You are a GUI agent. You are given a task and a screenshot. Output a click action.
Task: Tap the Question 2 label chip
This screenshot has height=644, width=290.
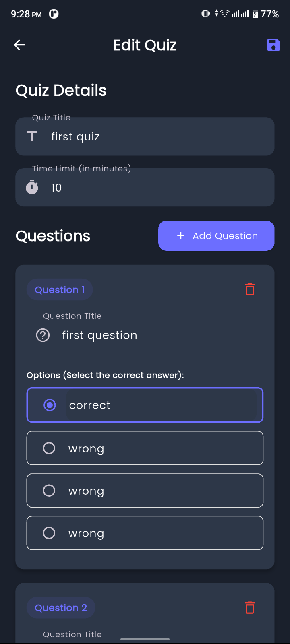pos(61,608)
